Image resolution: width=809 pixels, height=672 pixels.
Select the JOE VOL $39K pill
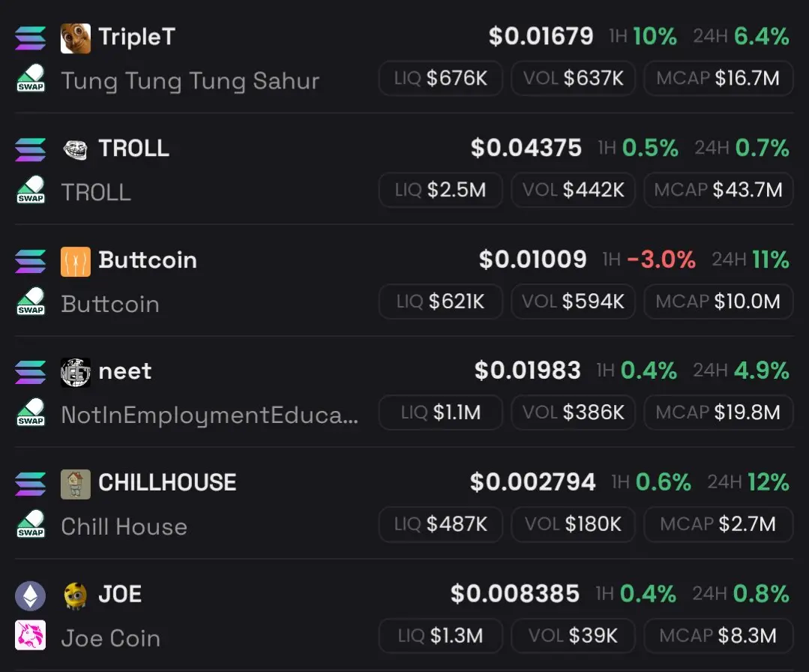573,636
